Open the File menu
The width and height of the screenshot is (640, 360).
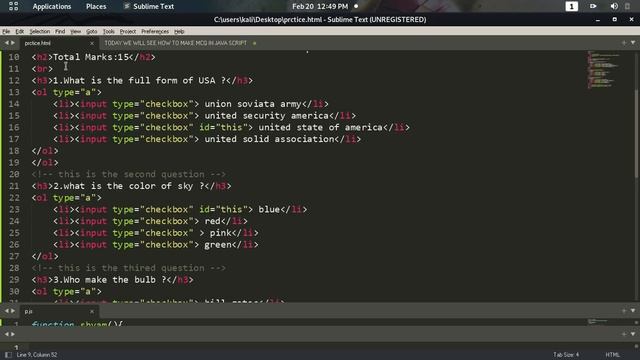[6, 31]
